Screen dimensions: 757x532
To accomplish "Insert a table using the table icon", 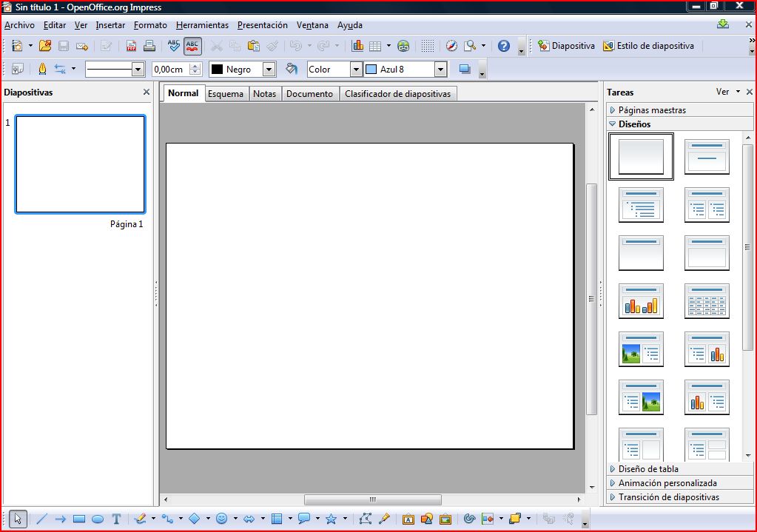I will point(375,46).
